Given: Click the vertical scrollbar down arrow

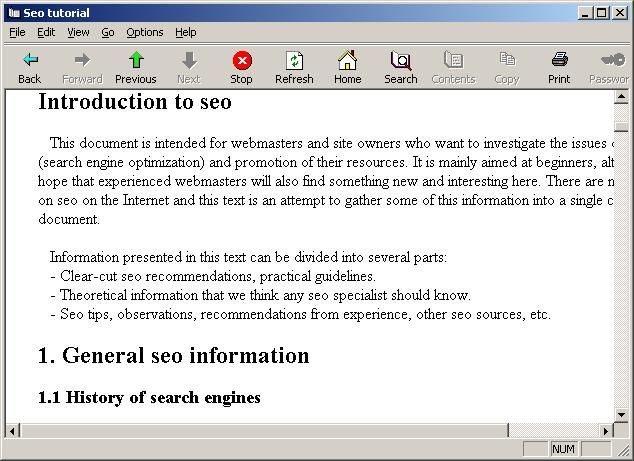Looking at the screenshot, I should pos(621,415).
